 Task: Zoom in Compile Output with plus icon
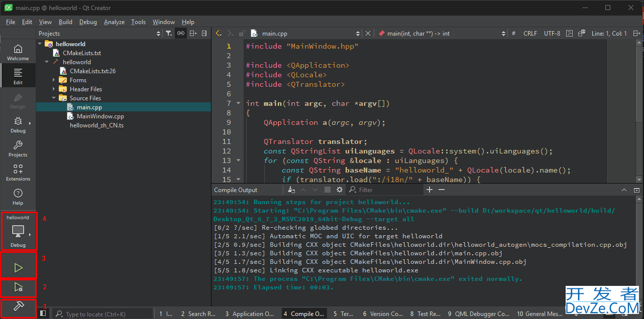coord(430,190)
